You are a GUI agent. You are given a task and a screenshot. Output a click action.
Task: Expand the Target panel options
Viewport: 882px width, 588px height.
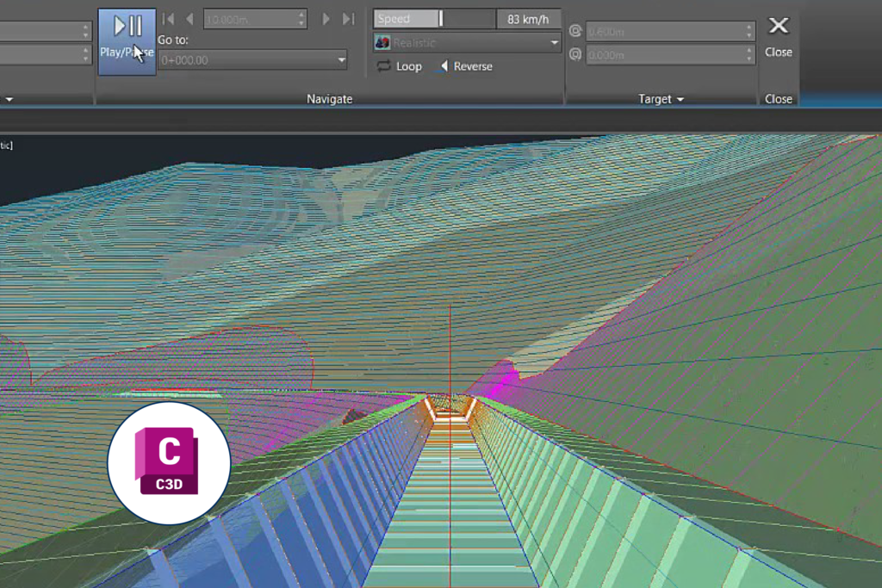click(661, 99)
